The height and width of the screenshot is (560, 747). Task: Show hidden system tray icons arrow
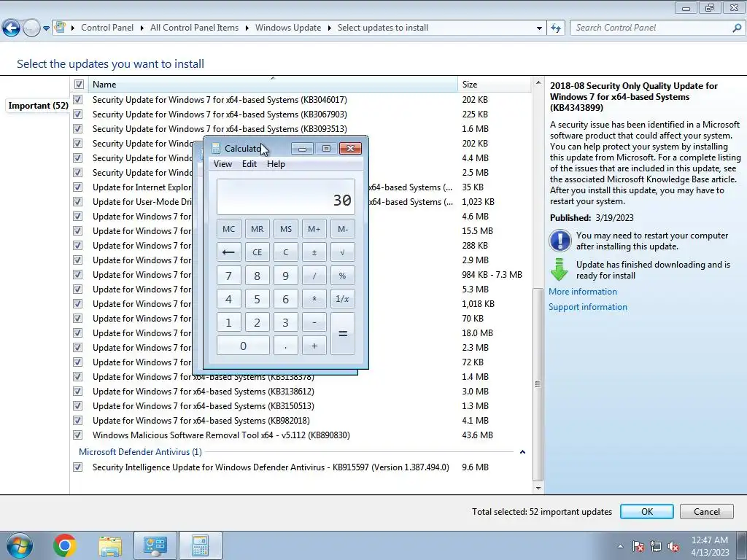coord(620,546)
